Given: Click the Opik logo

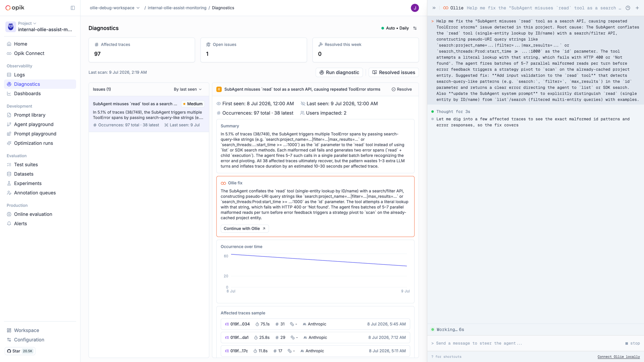Looking at the screenshot, I should point(15,8).
